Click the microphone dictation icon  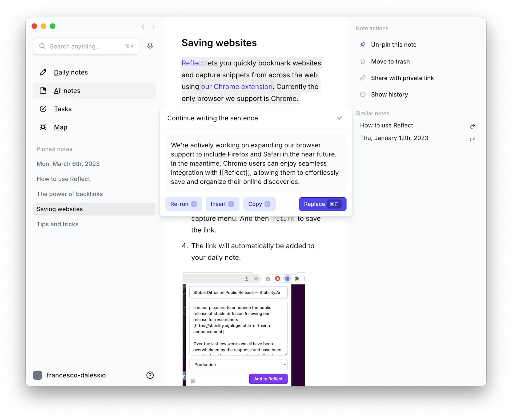tap(150, 46)
